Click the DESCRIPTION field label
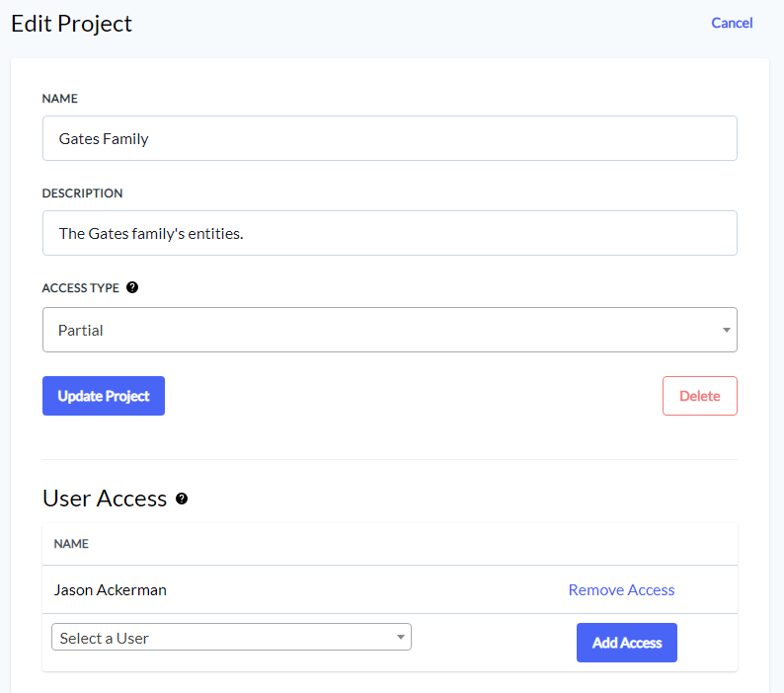 tap(83, 193)
